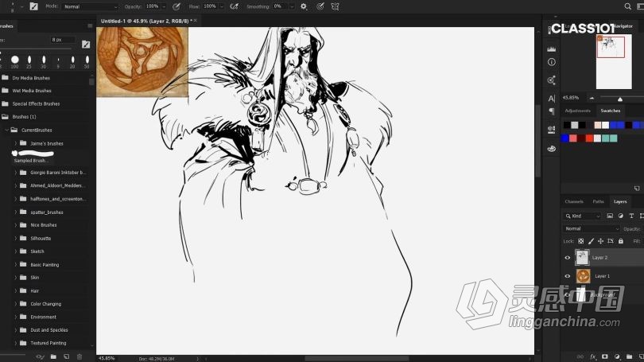Image resolution: width=644 pixels, height=362 pixels.
Task: Select Special Effects Brushes folder
Action: coord(36,103)
